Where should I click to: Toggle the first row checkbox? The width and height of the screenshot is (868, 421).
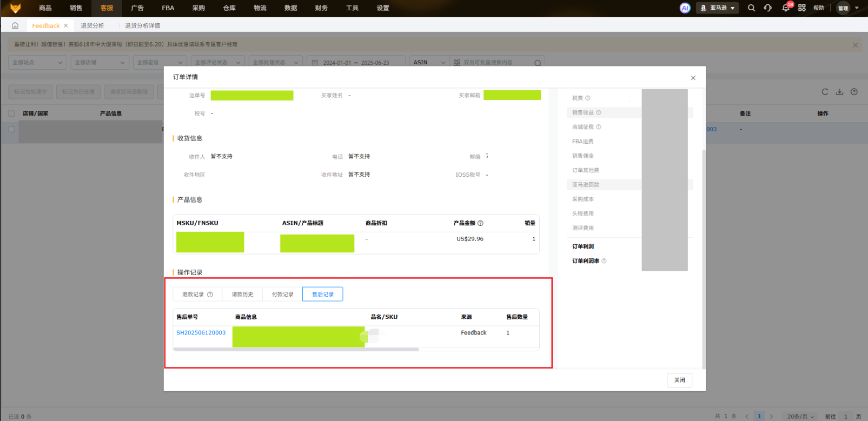pos(11,129)
